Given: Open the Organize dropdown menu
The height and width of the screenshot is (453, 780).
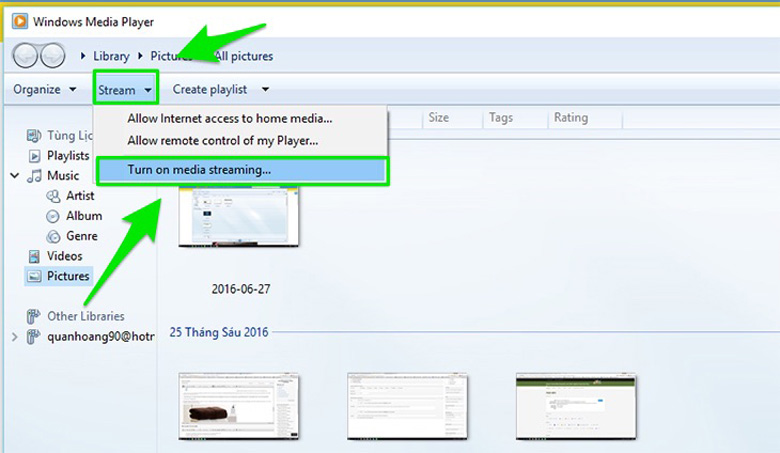Looking at the screenshot, I should tap(44, 90).
